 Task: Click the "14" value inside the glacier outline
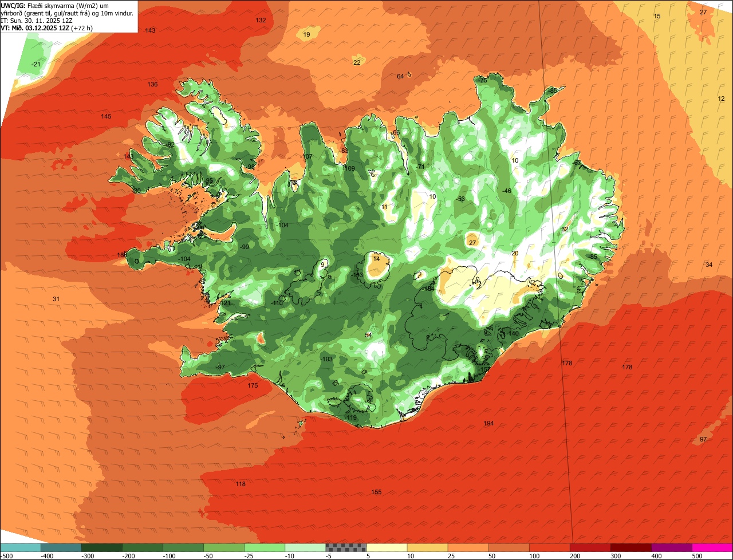376,259
